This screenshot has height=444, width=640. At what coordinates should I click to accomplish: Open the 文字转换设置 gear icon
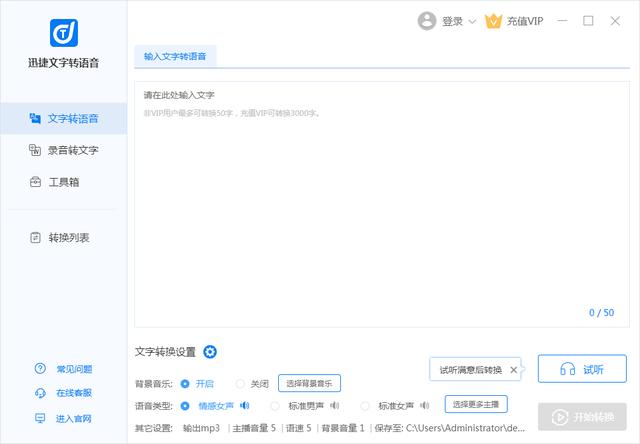coord(210,352)
